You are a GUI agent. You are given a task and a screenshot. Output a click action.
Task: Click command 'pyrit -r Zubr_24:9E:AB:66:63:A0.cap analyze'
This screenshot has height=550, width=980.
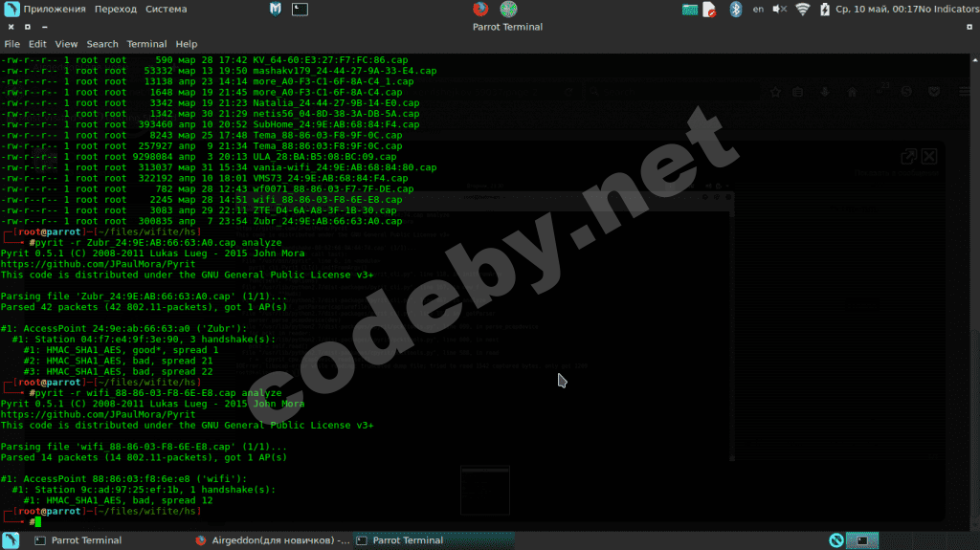pyautogui.click(x=158, y=243)
